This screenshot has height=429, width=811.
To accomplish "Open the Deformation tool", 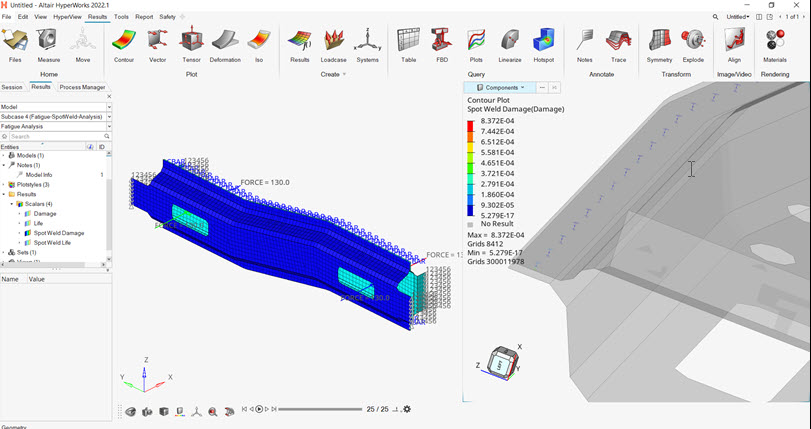I will point(225,44).
